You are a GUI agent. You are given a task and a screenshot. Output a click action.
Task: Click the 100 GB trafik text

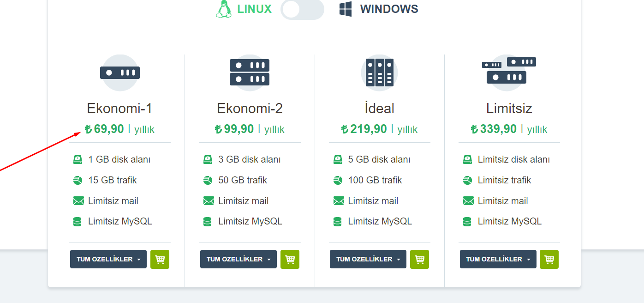pyautogui.click(x=375, y=180)
